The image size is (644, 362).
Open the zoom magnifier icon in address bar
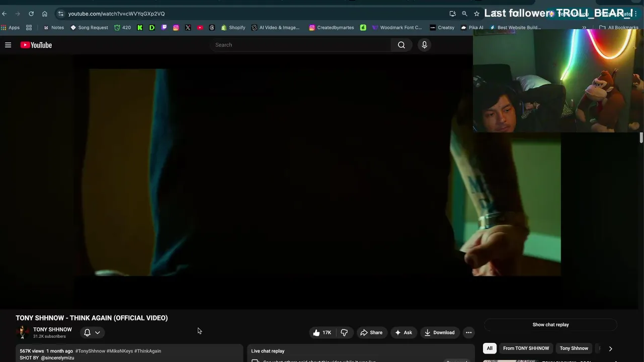[464, 14]
